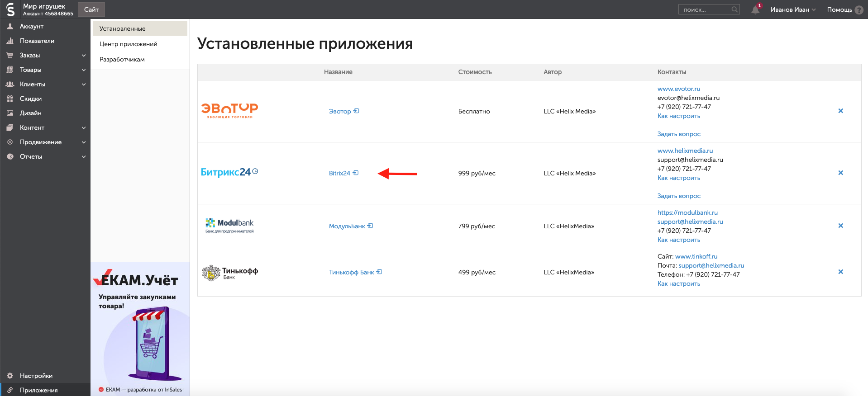Expand the Товары menu chevron
This screenshot has height=396, width=868.
coord(84,70)
